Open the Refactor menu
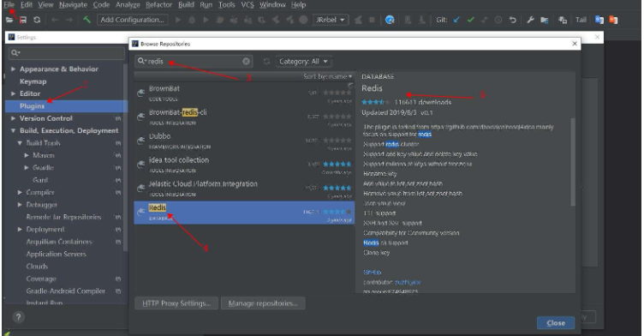 [x=158, y=5]
